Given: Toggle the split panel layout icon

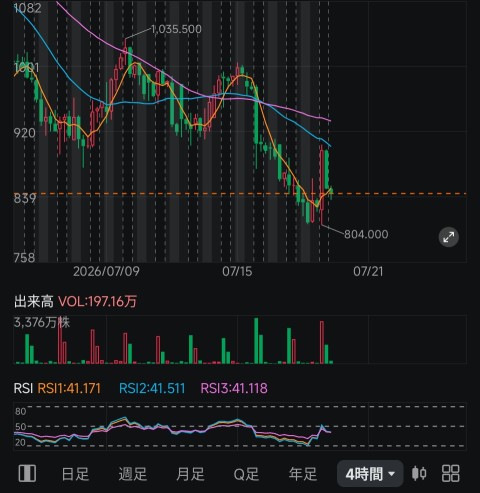Looking at the screenshot, I should tap(27, 473).
